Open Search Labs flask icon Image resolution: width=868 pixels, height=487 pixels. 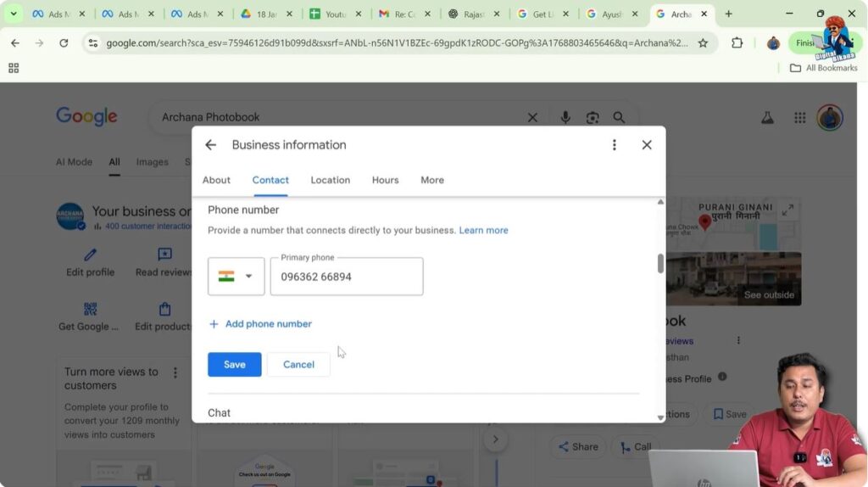click(x=767, y=117)
